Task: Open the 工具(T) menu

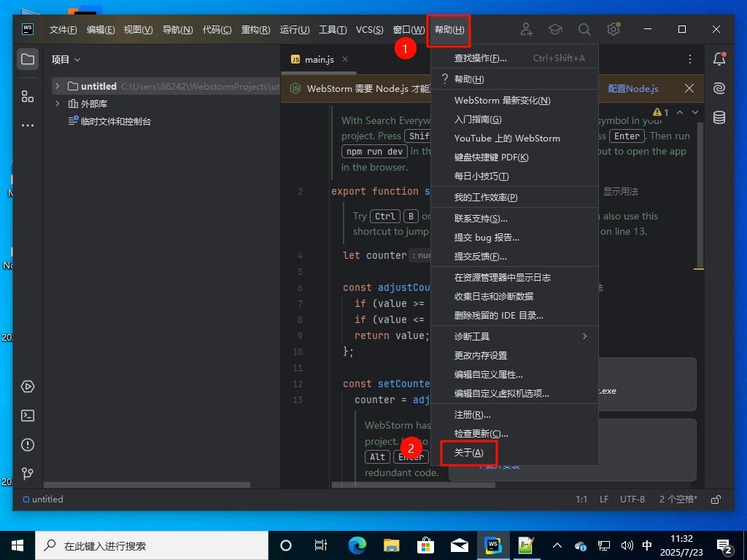Action: tap(333, 29)
